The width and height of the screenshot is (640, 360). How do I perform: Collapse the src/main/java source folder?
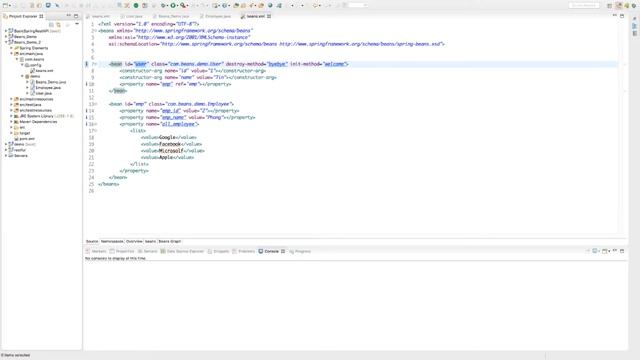(11, 53)
